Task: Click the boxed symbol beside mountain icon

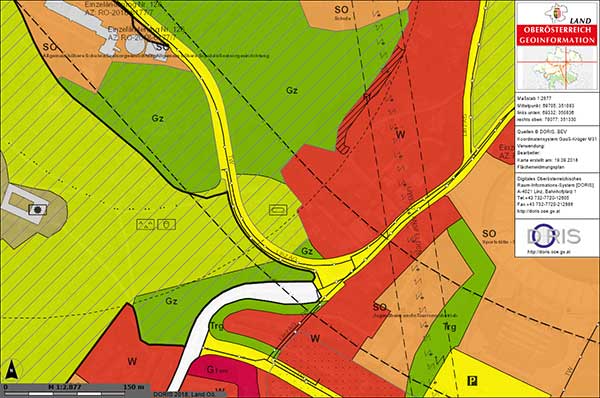Action: pos(166,224)
